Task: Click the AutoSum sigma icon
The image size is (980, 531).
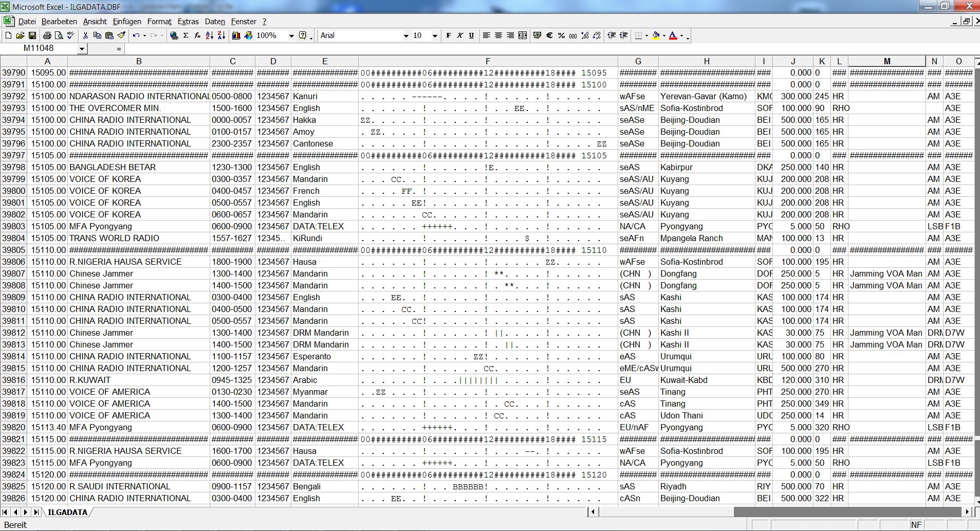Action: (x=186, y=35)
